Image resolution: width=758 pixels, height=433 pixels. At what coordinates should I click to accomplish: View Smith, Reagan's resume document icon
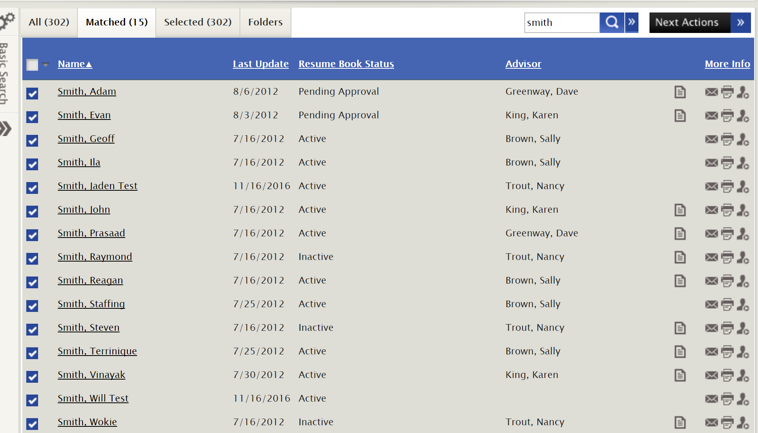coord(680,281)
